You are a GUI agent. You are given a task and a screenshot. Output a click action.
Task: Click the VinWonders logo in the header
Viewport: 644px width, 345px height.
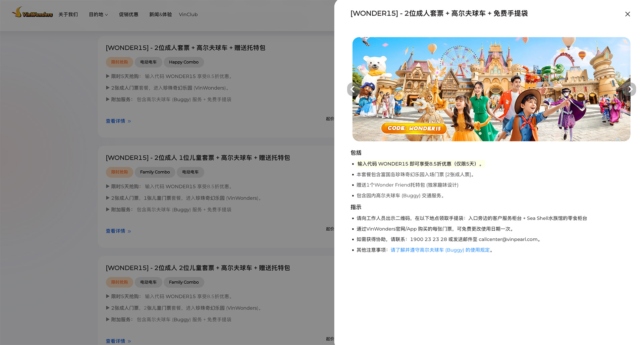click(x=33, y=13)
